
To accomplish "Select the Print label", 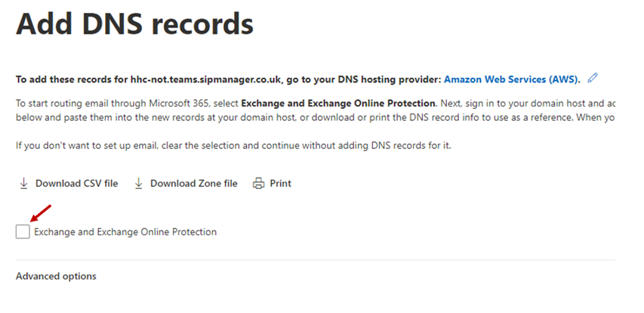I will pyautogui.click(x=281, y=184).
